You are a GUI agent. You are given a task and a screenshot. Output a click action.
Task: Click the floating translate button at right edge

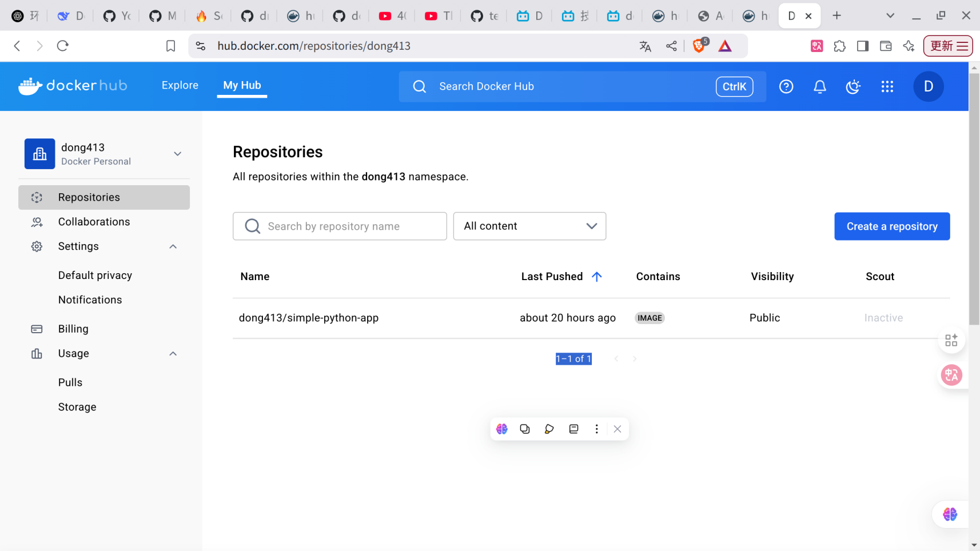pyautogui.click(x=951, y=376)
